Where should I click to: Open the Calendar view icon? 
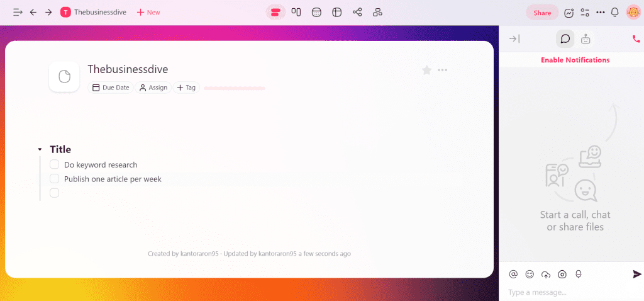point(316,12)
